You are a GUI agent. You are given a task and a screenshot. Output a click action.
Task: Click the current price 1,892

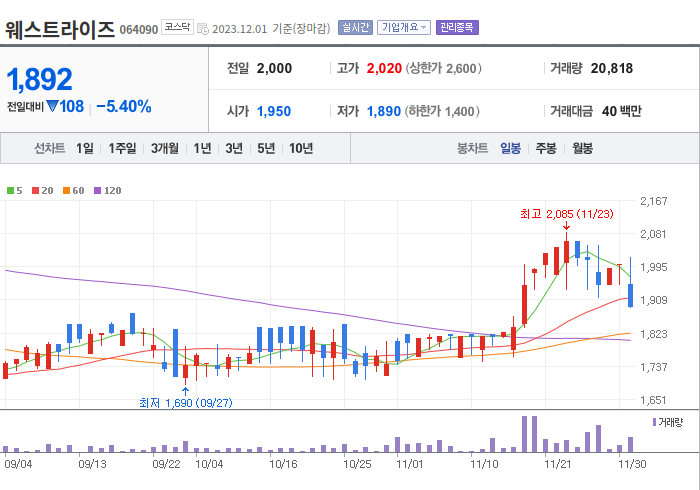click(x=39, y=79)
